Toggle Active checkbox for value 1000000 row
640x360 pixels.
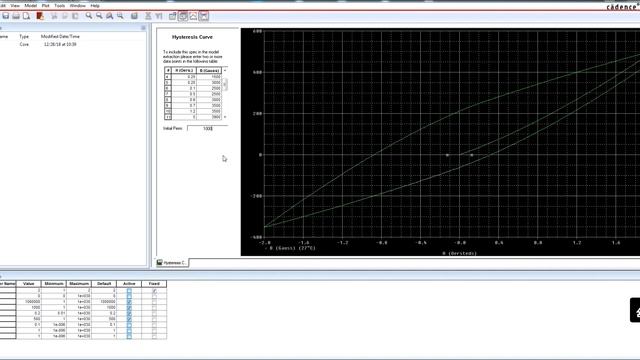tap(129, 302)
